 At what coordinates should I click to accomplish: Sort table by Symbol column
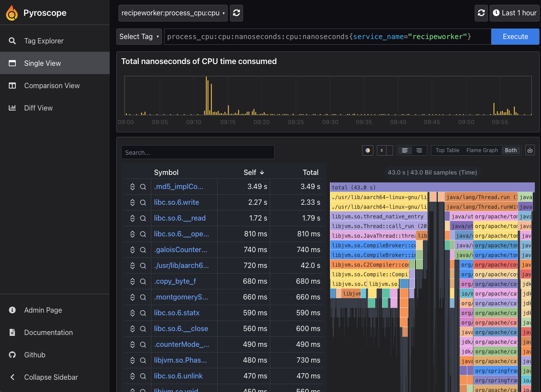click(166, 172)
